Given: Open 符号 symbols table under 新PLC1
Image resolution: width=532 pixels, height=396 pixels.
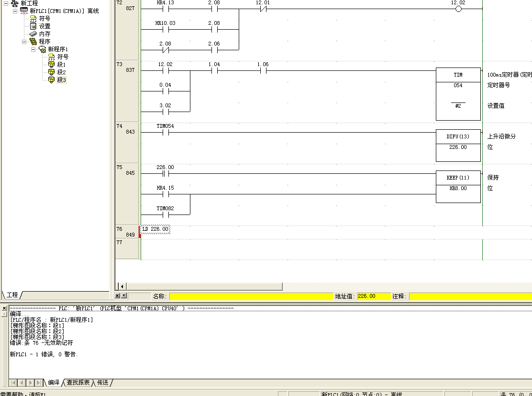Looking at the screenshot, I should (33, 19).
